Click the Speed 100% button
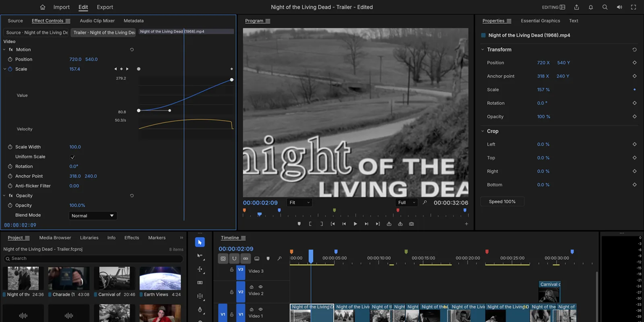 (x=502, y=202)
